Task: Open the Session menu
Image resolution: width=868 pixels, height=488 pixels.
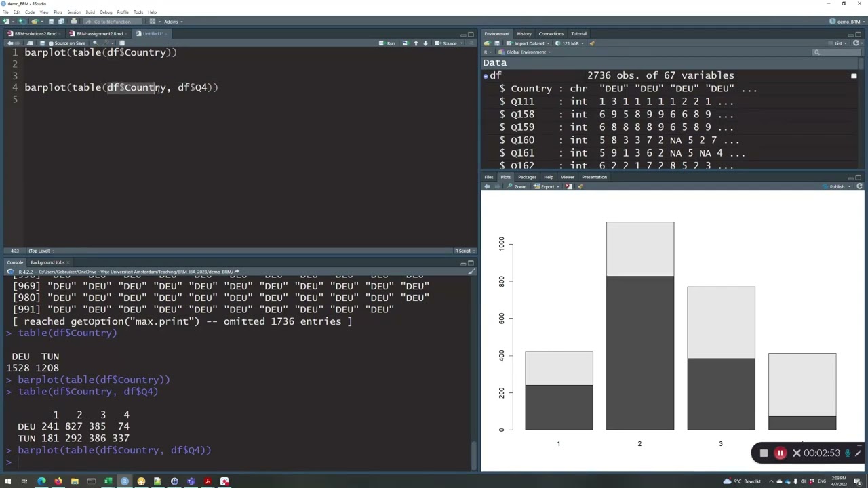Action: (74, 12)
